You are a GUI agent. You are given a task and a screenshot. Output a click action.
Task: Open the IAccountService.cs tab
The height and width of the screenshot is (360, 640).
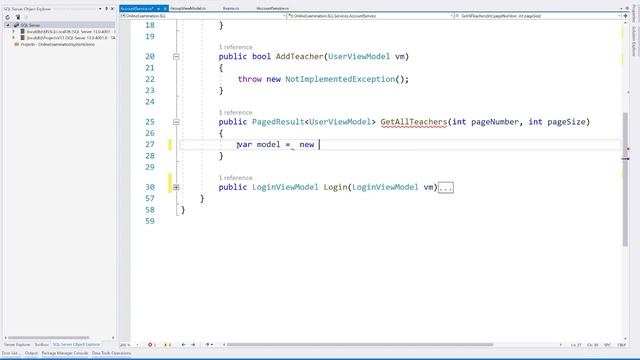click(x=273, y=8)
